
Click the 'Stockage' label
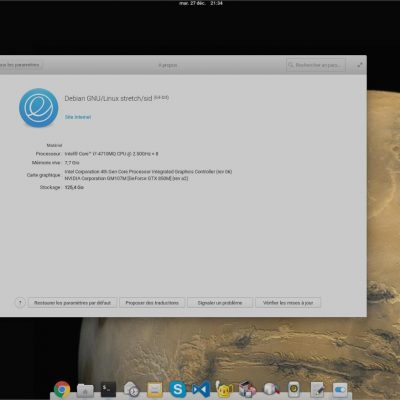click(x=50, y=187)
